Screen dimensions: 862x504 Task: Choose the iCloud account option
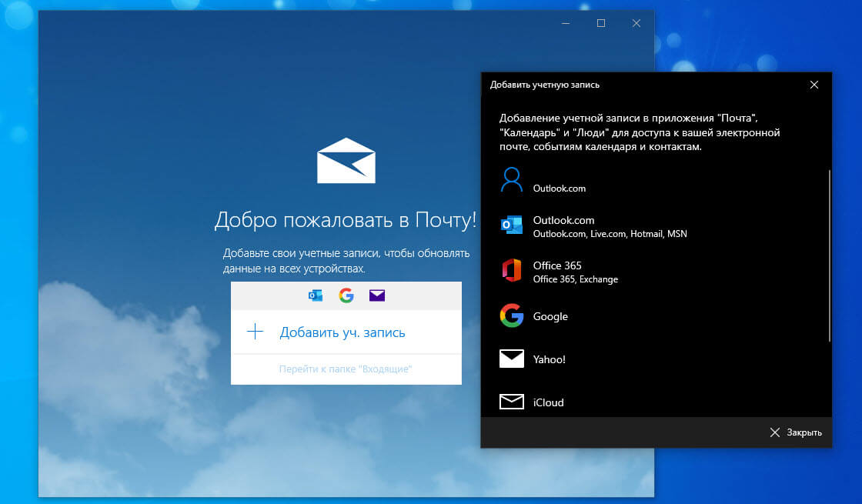[x=656, y=402]
